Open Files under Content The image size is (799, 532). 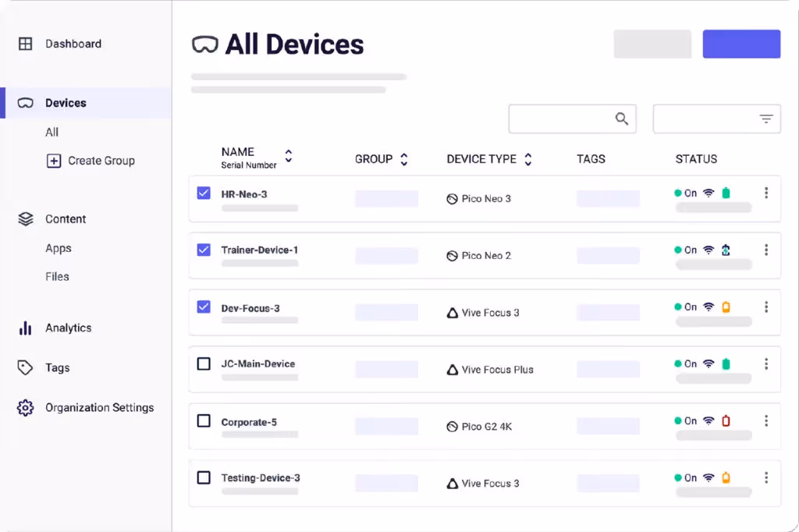[x=57, y=277]
